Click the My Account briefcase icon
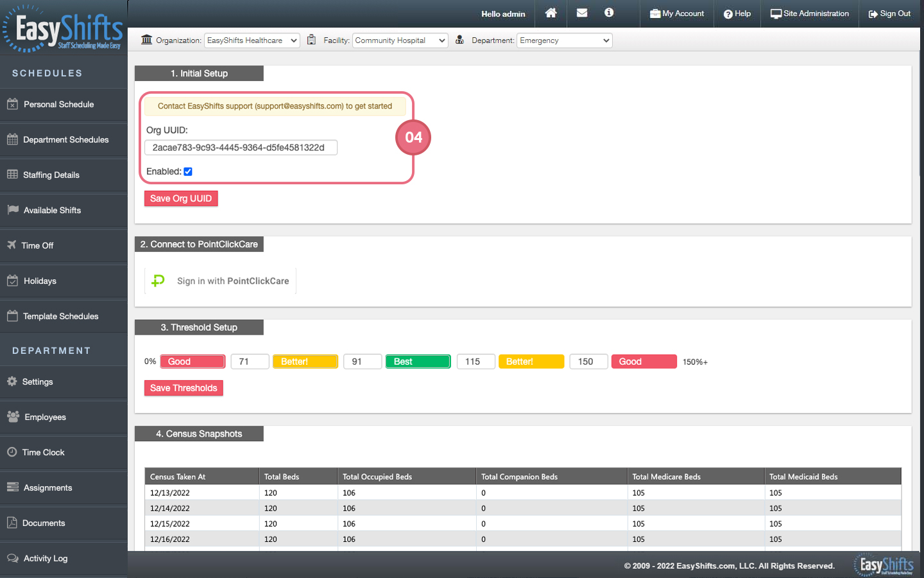Screen dimensions: 924x578 point(655,13)
